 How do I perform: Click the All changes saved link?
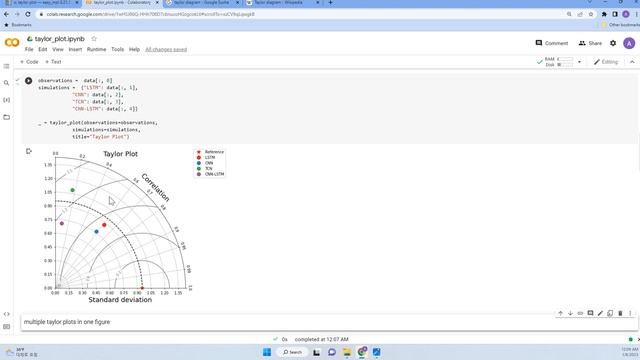point(166,49)
